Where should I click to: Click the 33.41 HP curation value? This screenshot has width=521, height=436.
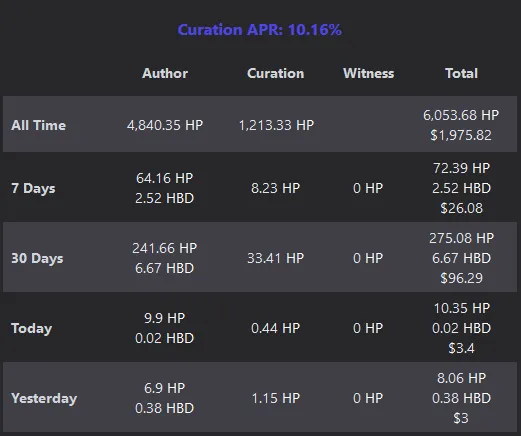pos(276,258)
